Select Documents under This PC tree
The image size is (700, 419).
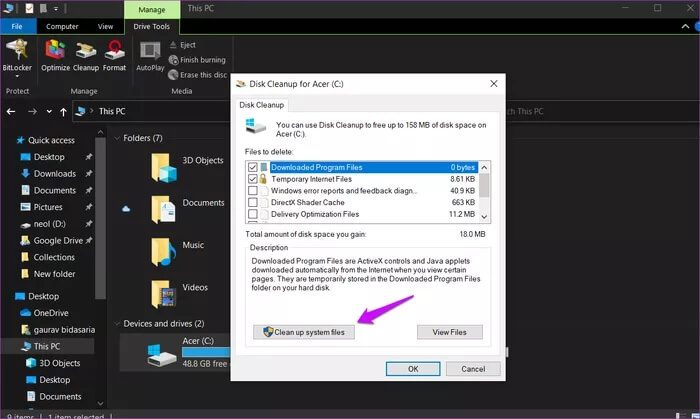[x=54, y=397]
